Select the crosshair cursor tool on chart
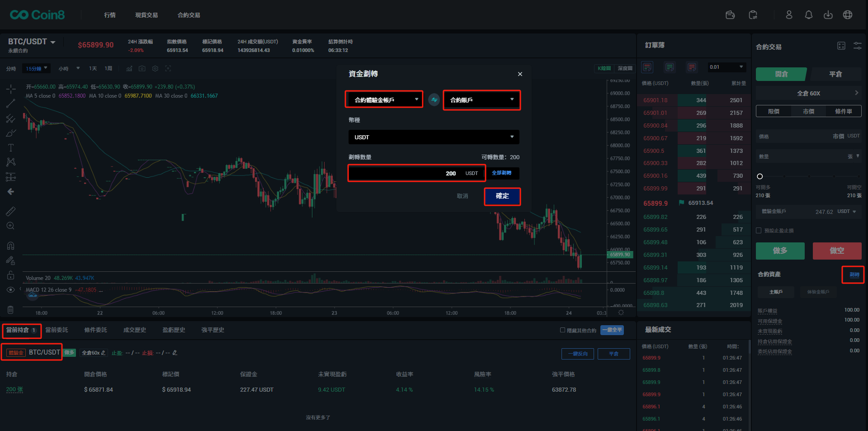This screenshot has width=868, height=431. pos(11,89)
